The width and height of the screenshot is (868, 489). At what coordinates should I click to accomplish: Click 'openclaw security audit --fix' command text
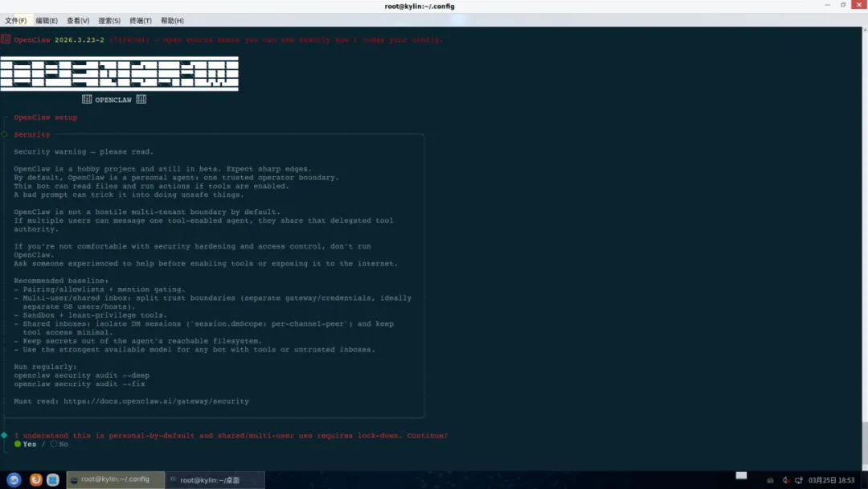(x=79, y=384)
